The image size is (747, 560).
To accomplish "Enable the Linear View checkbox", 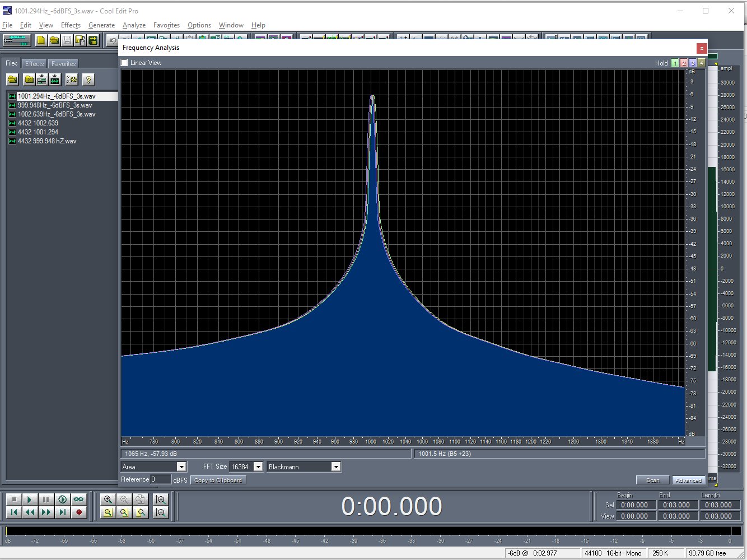I will coord(124,63).
